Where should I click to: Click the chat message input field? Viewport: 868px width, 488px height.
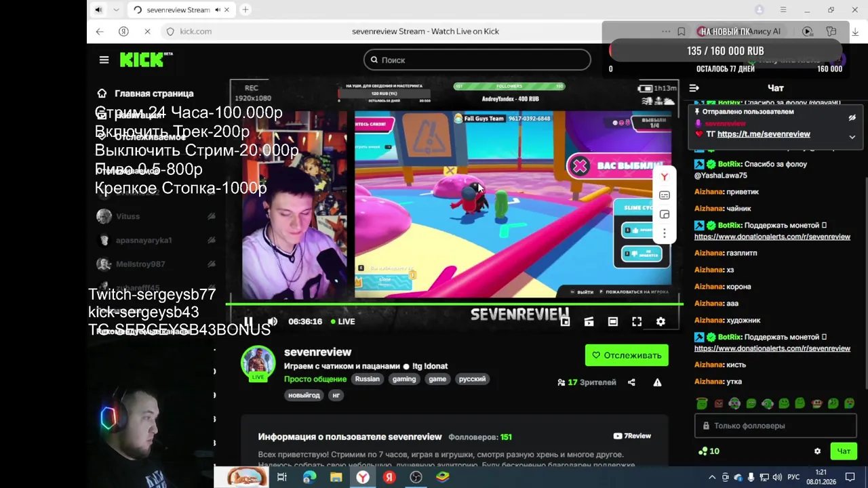click(x=776, y=426)
